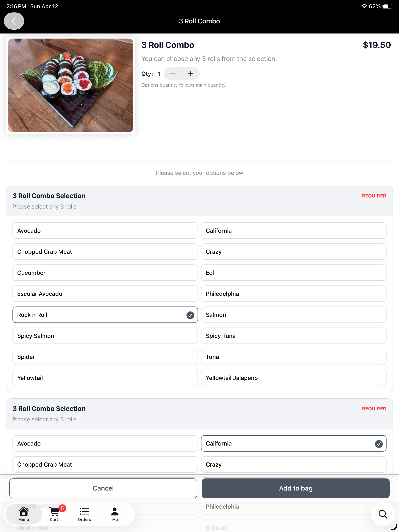This screenshot has width=399, height=532.
Task: Choose Philedelphia roll in first group
Action: click(294, 294)
